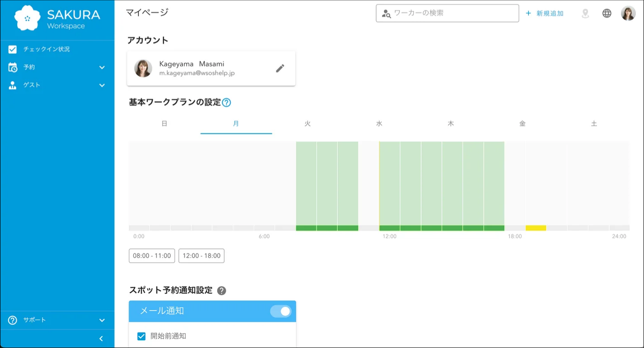Click the location pin icon in top bar
Screen dimensions: 644x348
(585, 13)
